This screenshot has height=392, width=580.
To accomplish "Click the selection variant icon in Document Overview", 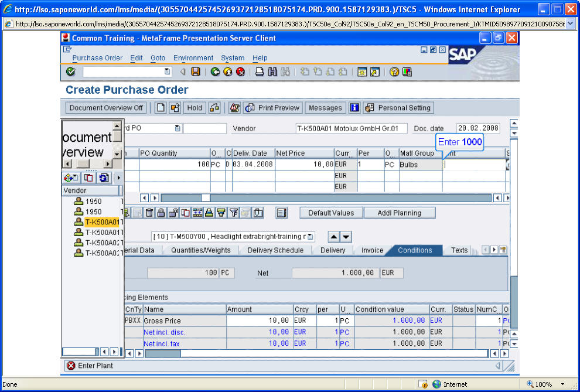I will pos(71,178).
